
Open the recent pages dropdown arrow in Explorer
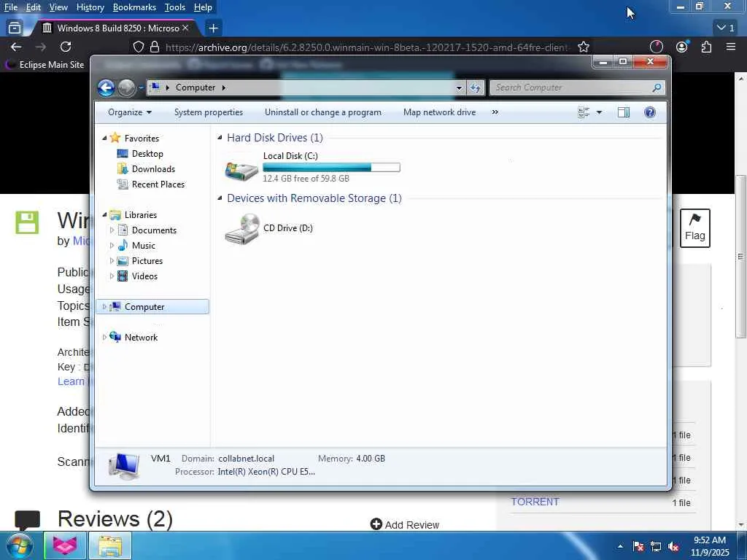(141, 87)
